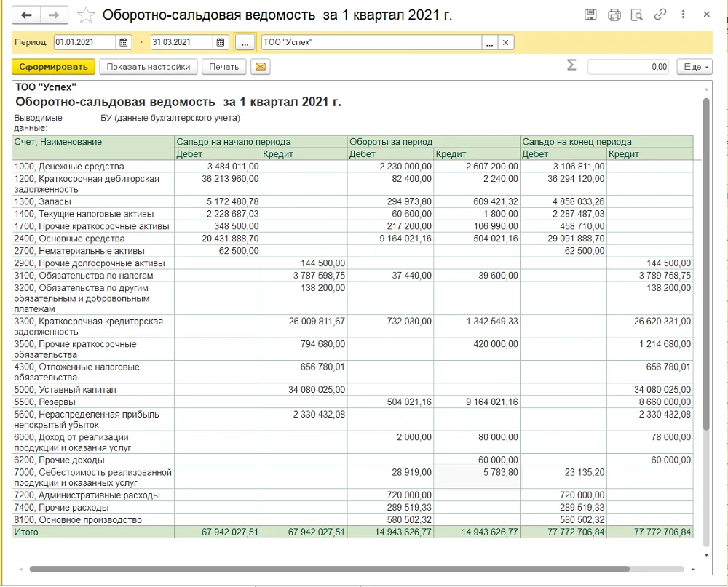Image resolution: width=728 pixels, height=587 pixels.
Task: Open the Еще dropdown menu
Action: 695,67
